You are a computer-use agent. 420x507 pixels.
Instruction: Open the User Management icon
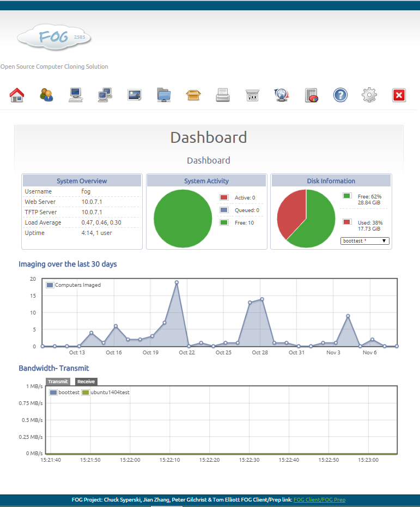46,95
